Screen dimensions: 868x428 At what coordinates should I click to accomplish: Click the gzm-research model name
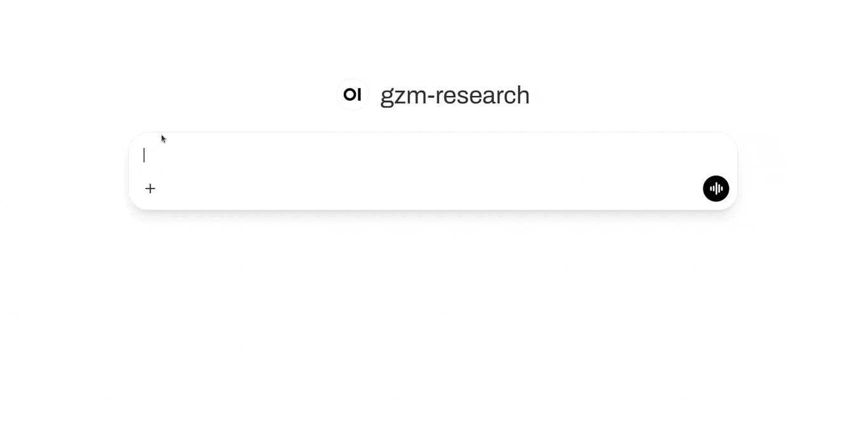coord(454,95)
